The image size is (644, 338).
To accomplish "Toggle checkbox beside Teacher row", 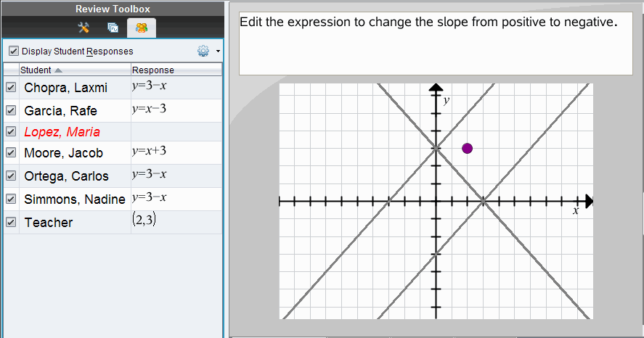I will (11, 223).
